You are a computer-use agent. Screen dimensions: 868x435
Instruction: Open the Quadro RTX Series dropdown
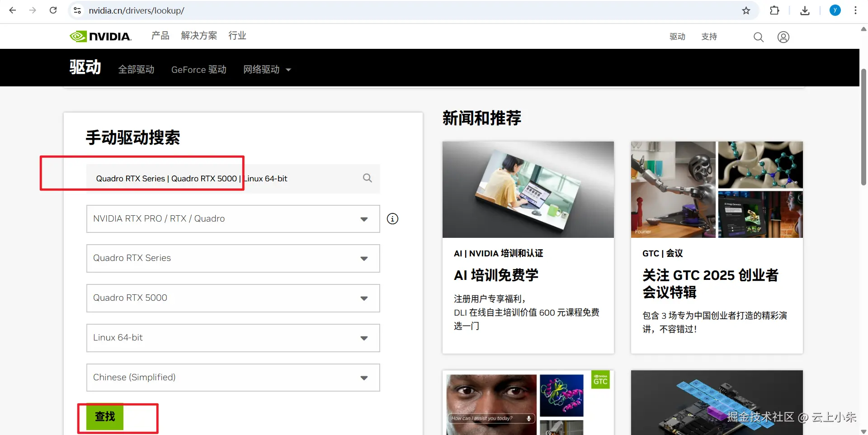click(233, 258)
